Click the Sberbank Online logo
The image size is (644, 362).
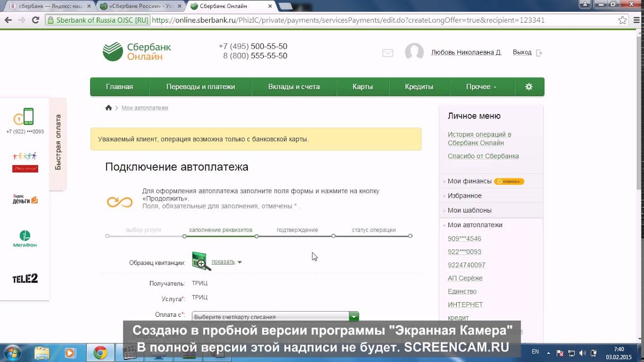click(137, 51)
